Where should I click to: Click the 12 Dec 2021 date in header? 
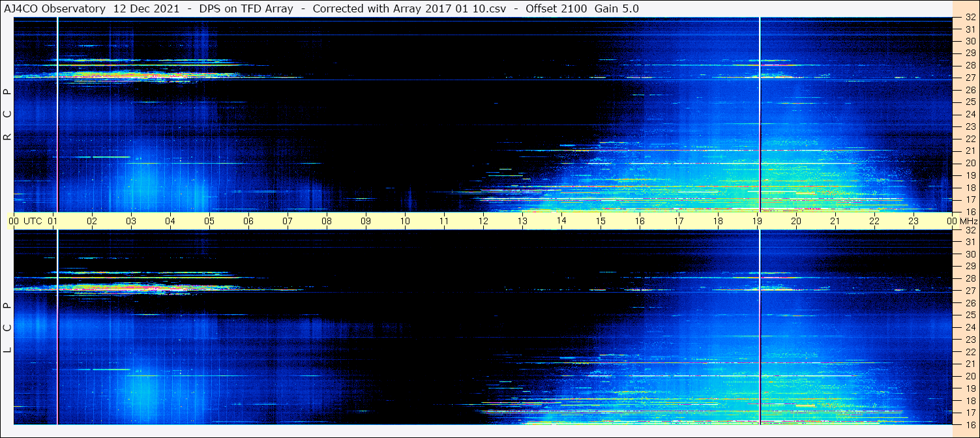point(146,8)
